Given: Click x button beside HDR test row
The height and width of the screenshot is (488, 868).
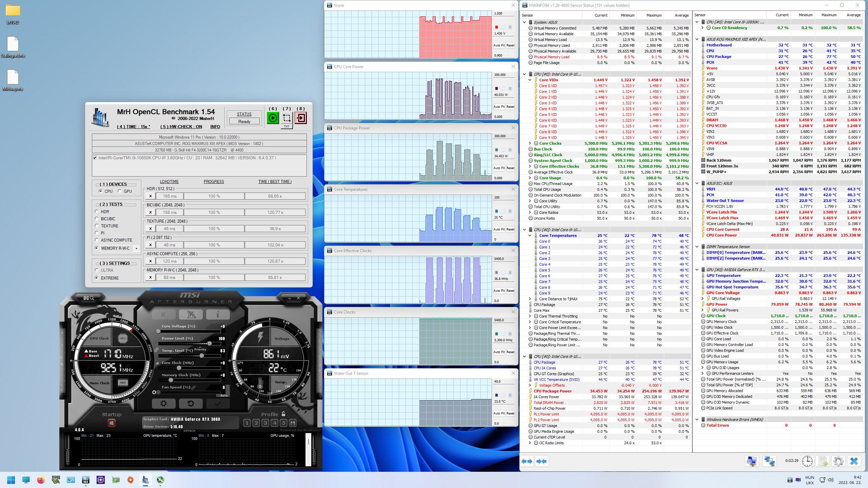Looking at the screenshot, I should pos(150,196).
